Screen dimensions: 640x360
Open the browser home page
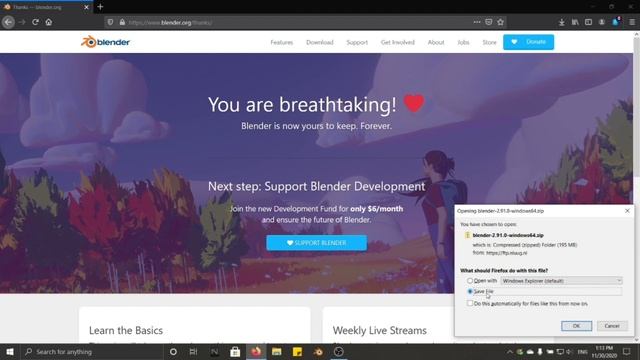pyautogui.click(x=49, y=22)
